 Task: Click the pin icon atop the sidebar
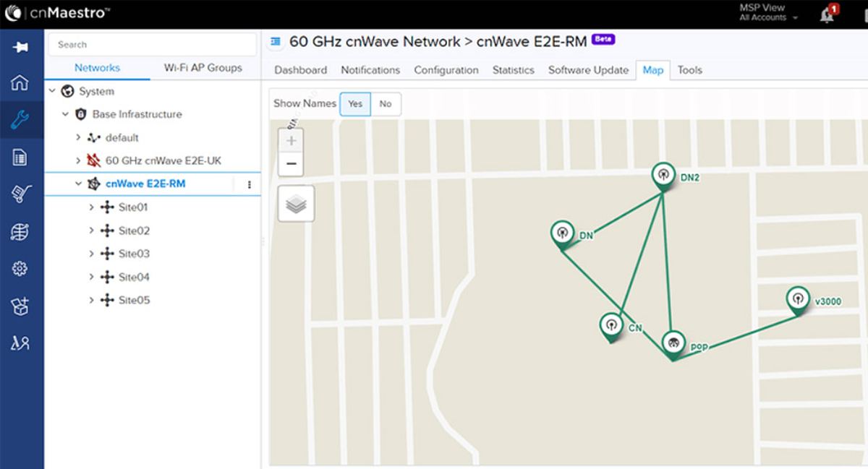coord(20,48)
